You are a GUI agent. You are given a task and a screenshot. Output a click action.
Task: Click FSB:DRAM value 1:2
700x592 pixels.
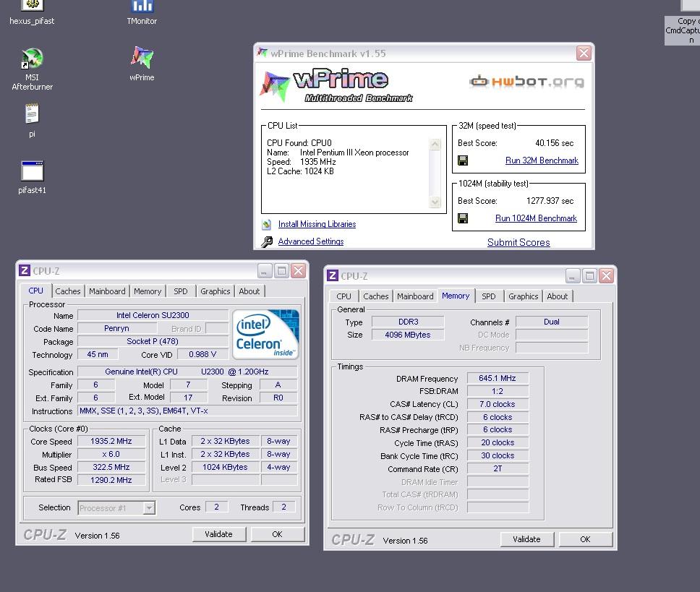coord(498,391)
